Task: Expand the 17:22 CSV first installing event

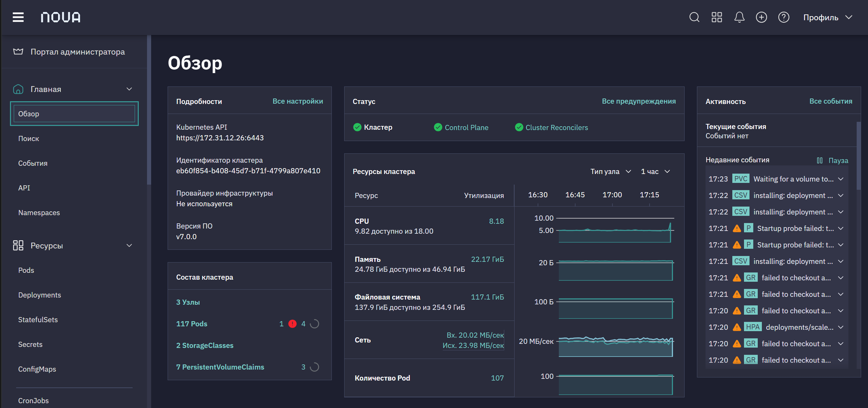Action: [x=841, y=196]
